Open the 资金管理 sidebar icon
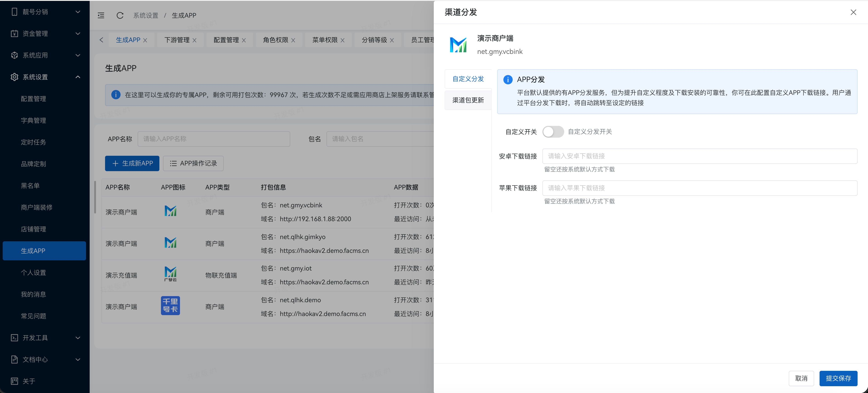This screenshot has height=393, width=868. coord(14,33)
